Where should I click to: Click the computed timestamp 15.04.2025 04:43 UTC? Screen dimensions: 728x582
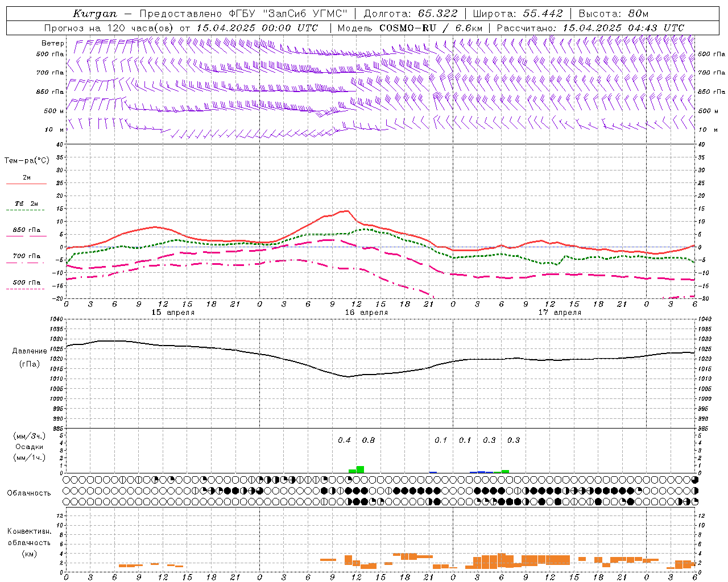tap(623, 28)
